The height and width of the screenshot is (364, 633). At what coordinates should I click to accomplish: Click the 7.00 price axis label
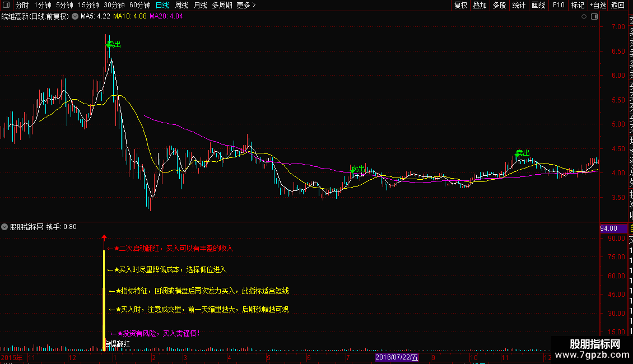(618, 27)
